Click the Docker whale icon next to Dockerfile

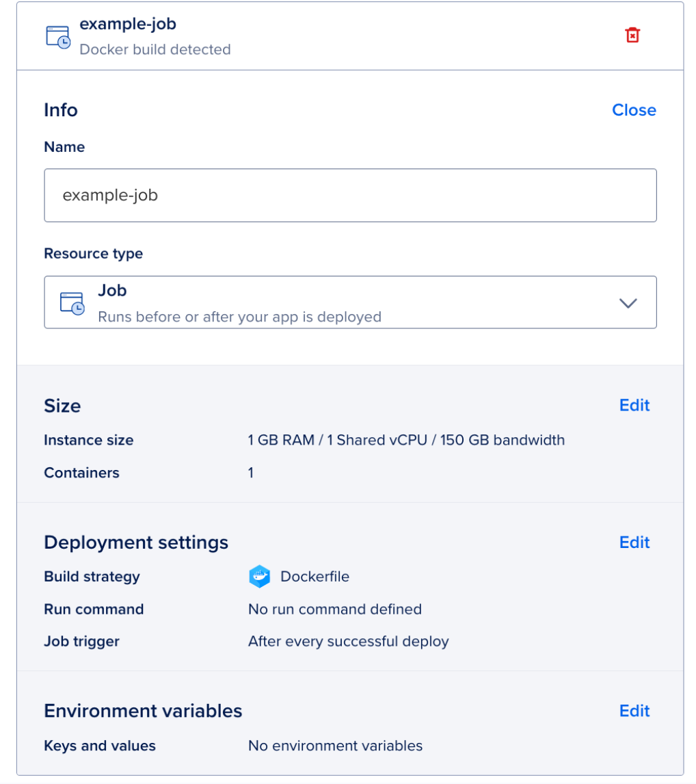(260, 576)
